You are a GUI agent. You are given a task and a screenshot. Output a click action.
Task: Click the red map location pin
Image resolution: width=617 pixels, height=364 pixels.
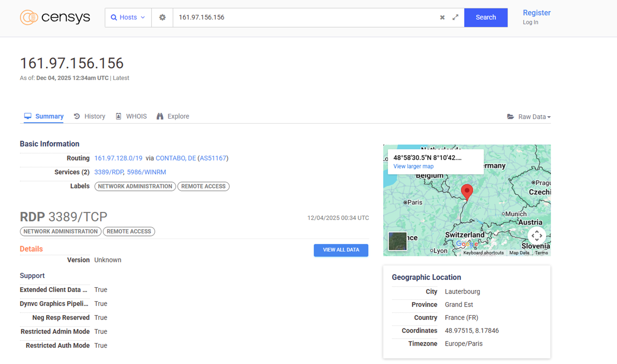click(x=466, y=192)
